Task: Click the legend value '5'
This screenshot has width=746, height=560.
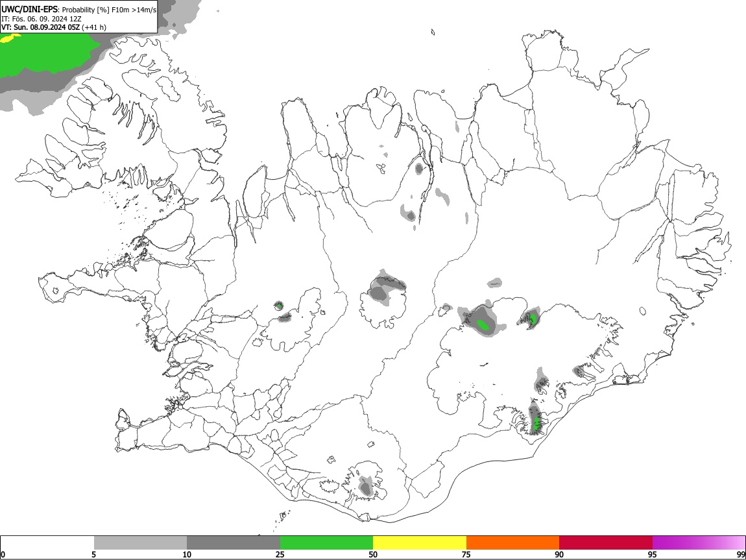Action: (93, 555)
